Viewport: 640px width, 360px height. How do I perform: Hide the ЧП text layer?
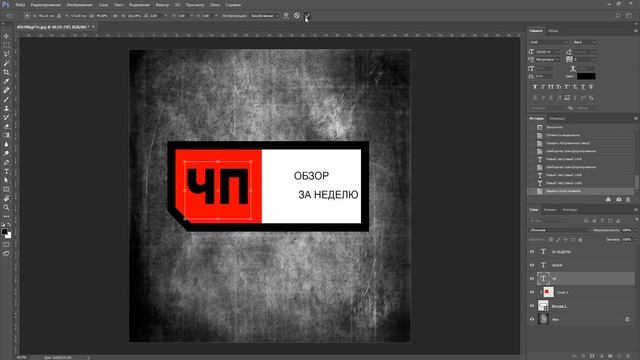click(532, 279)
